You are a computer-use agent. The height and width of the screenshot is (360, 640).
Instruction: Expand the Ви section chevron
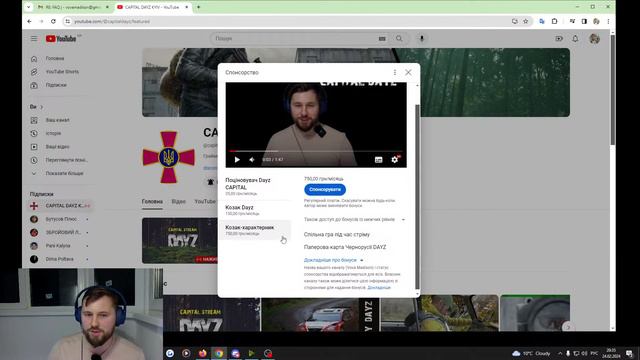tap(41, 107)
